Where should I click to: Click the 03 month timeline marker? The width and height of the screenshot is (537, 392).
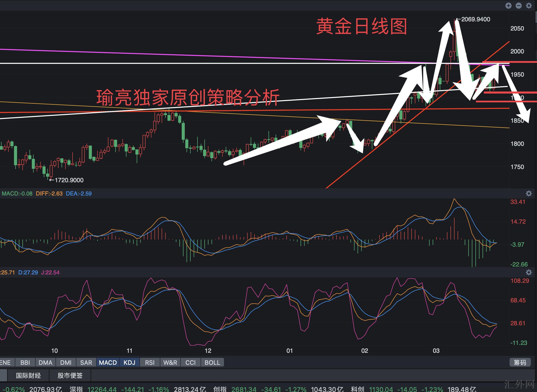436,351
